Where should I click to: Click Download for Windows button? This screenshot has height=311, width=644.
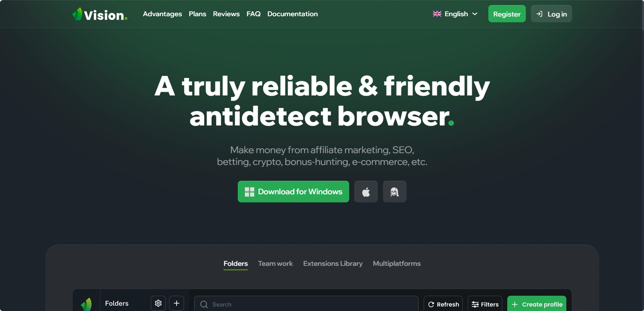click(x=293, y=192)
